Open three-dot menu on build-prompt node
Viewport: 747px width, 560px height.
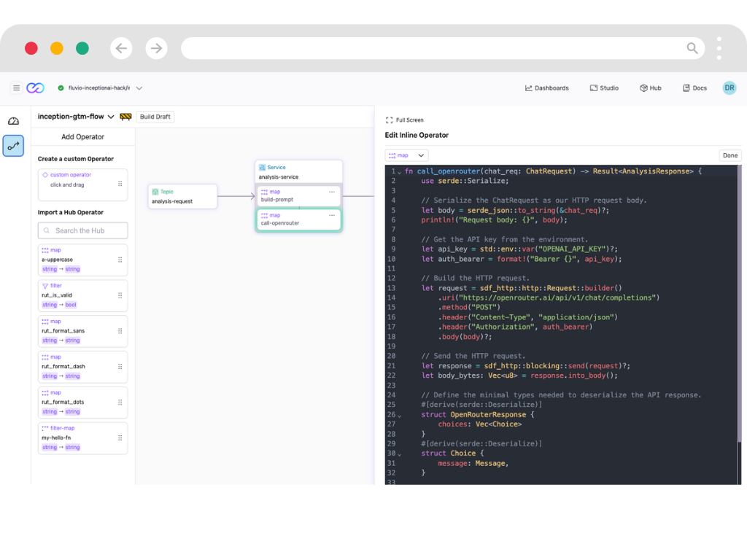[332, 192]
